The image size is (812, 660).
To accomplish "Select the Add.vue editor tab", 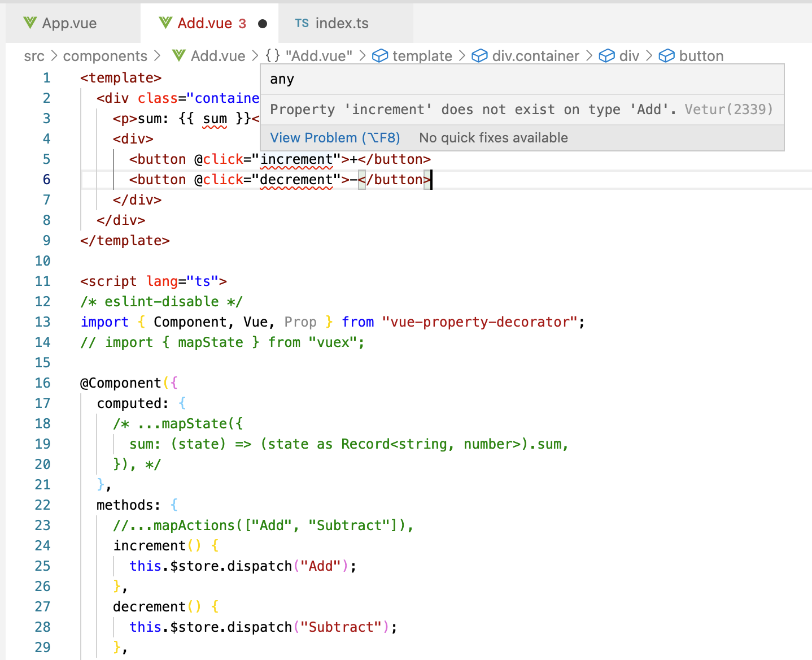I will [209, 23].
